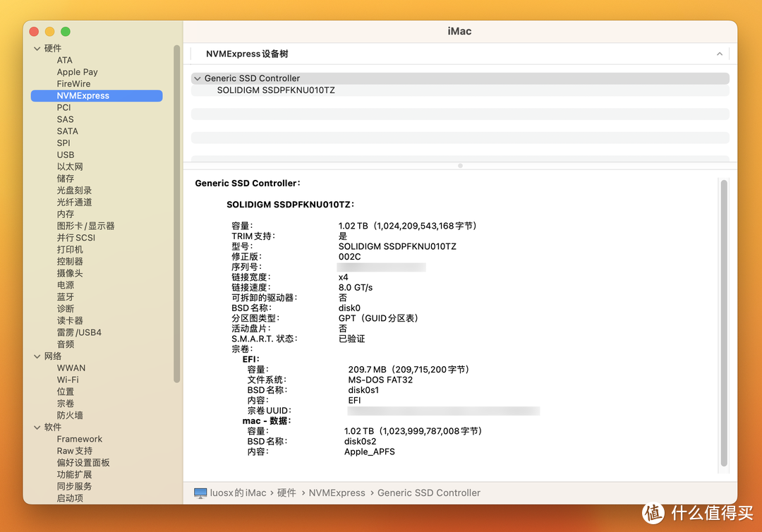
Task: Open the 雷雳/USB4 entry
Action: [x=79, y=333]
